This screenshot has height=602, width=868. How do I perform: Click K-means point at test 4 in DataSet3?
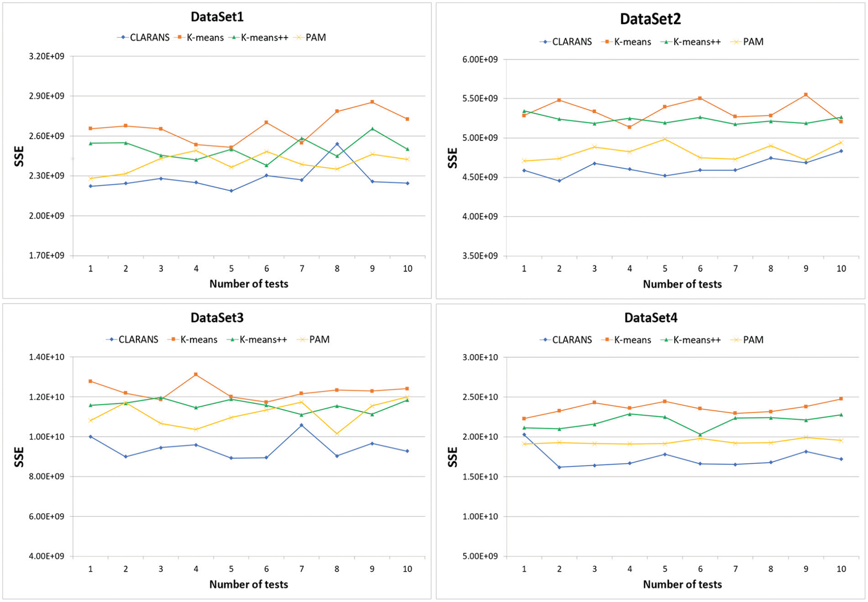pos(196,374)
